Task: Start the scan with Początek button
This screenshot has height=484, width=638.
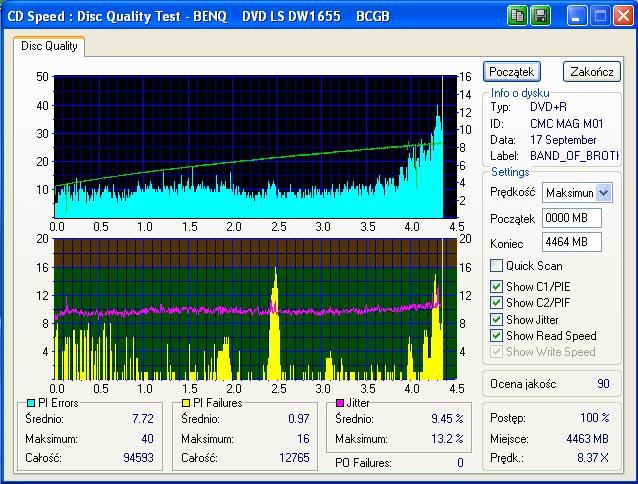Action: 511,72
